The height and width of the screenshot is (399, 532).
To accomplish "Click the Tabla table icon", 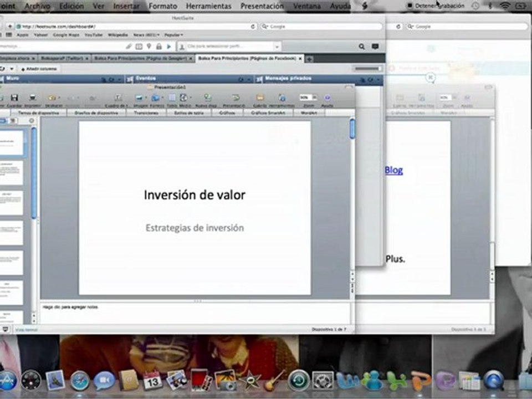I will point(172,98).
